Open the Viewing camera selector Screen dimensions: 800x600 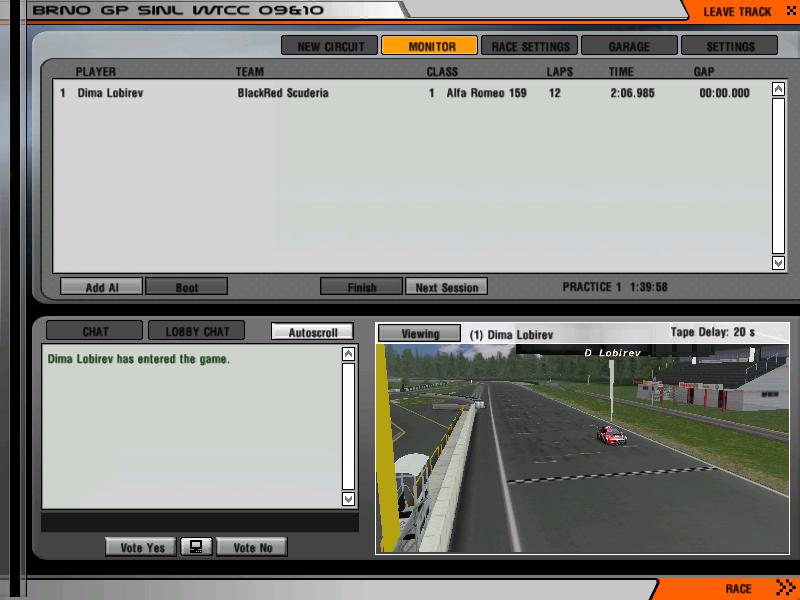click(x=419, y=334)
